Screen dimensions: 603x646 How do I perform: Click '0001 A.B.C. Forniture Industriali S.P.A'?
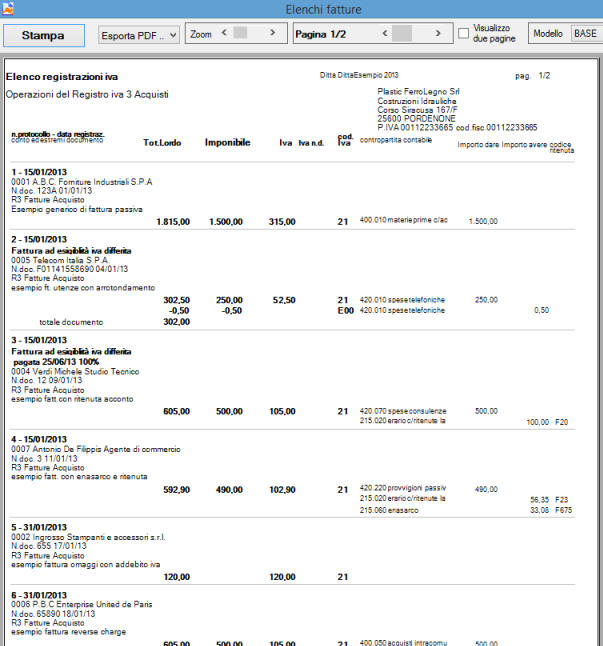point(82,182)
